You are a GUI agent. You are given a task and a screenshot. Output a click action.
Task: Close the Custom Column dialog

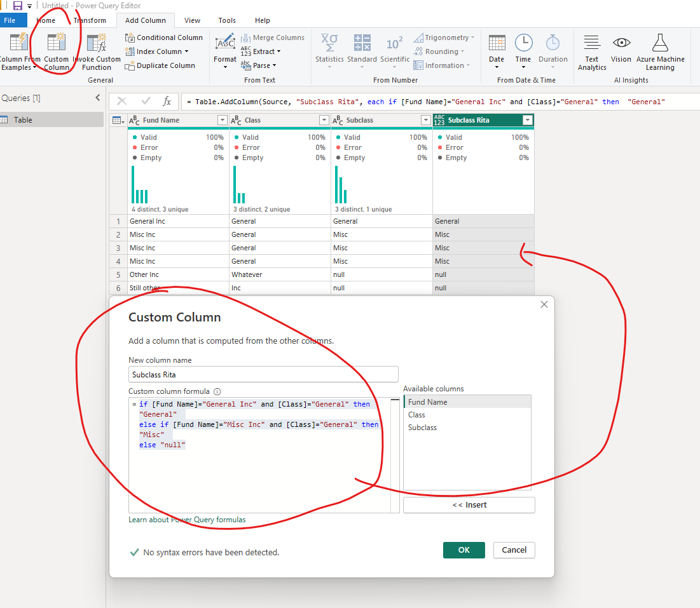(x=544, y=304)
